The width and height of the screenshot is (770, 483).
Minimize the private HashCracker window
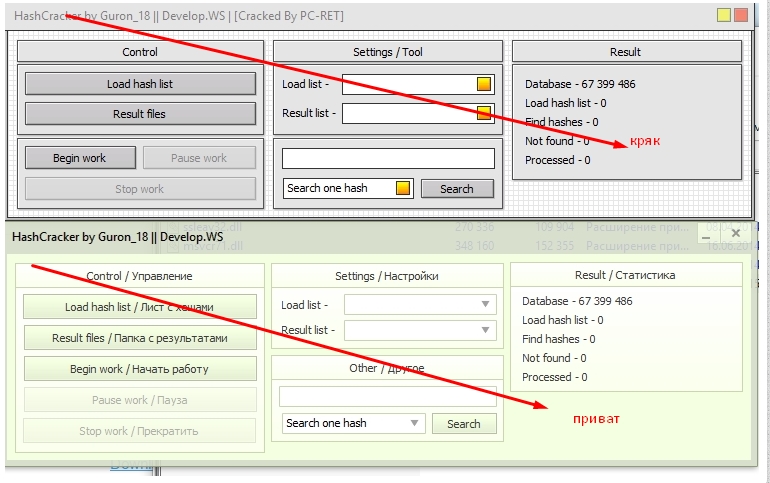coord(706,238)
